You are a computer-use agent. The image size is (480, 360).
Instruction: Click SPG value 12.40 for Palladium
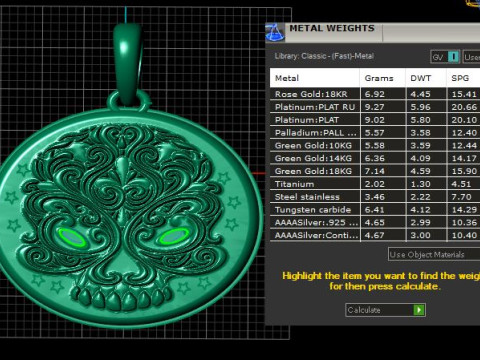464,133
